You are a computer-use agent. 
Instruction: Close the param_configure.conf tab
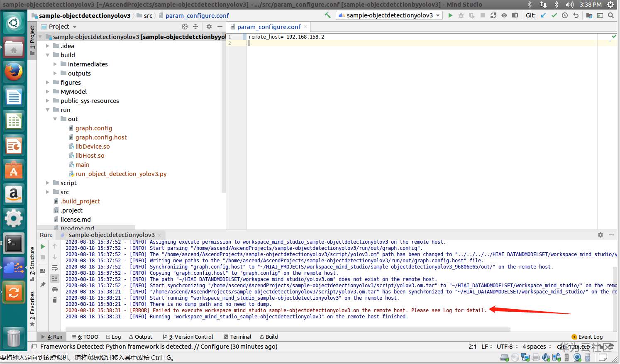click(306, 27)
